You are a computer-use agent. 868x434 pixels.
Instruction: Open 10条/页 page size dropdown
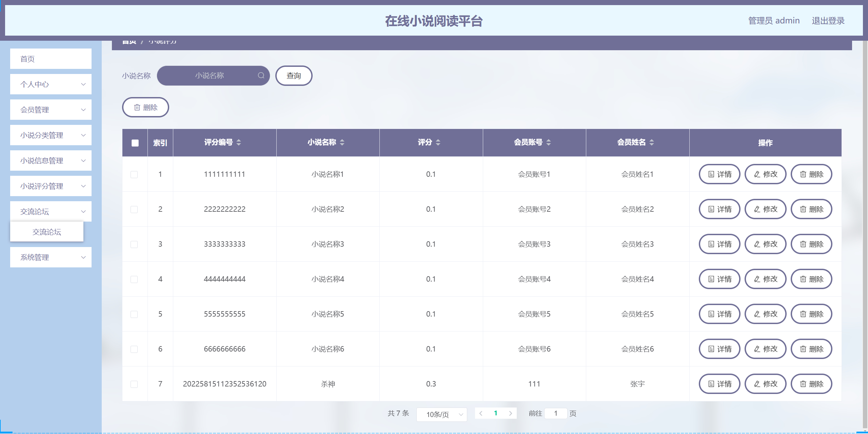[x=441, y=414]
